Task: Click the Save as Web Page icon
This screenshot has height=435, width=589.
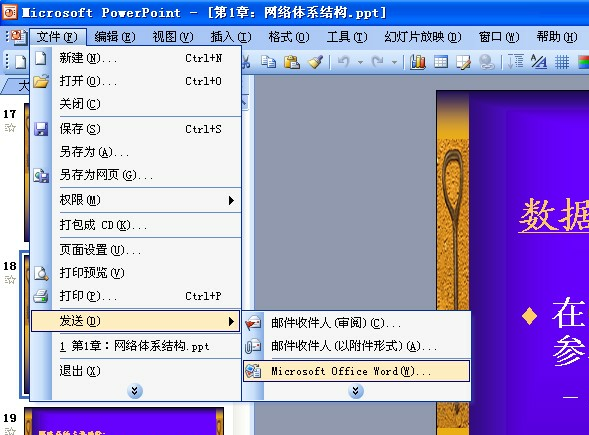Action: pyautogui.click(x=41, y=175)
